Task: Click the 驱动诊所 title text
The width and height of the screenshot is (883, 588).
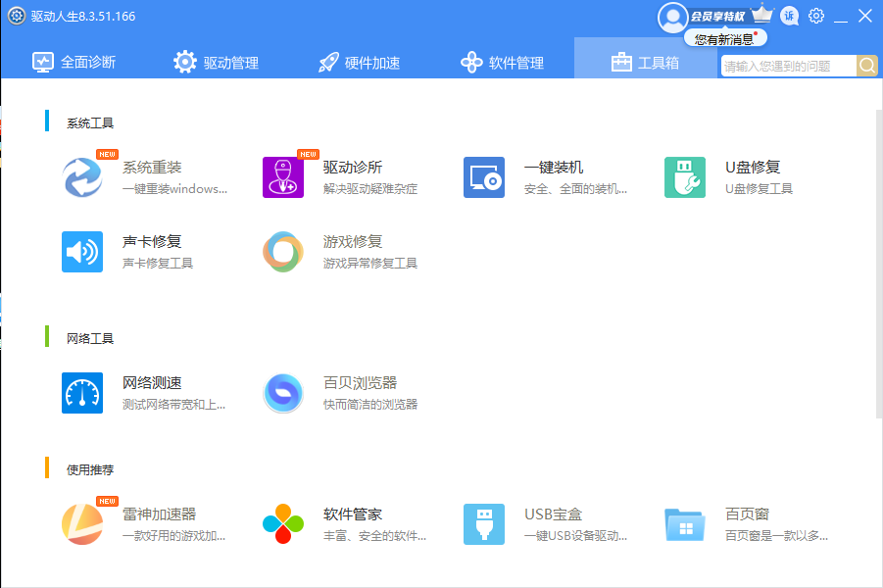Action: coord(353,168)
